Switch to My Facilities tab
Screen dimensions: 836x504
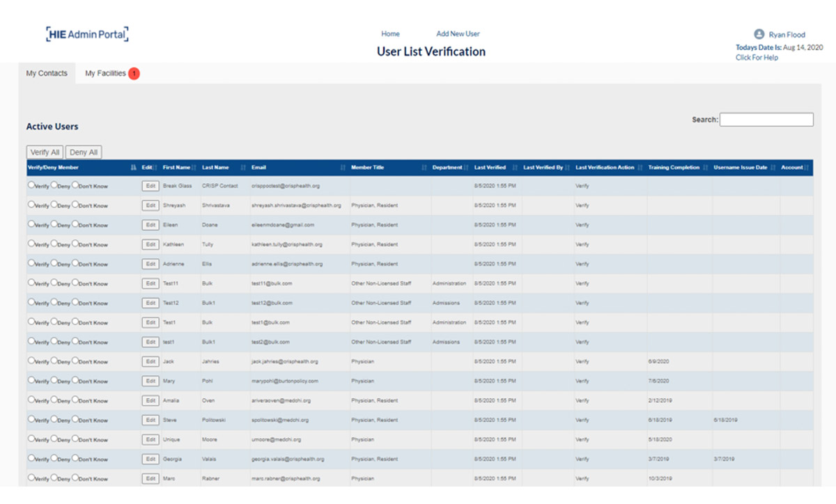tap(105, 74)
